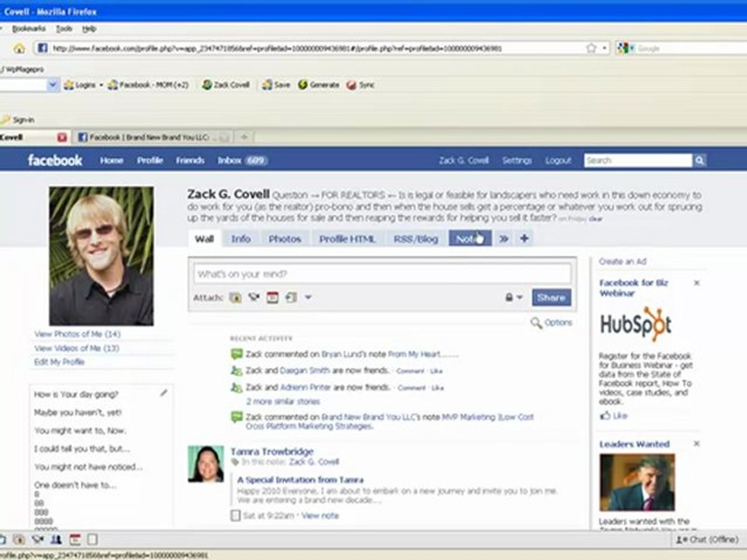Viewport: 747px width, 560px height.
Task: Go to Facebook Home link
Action: click(111, 160)
